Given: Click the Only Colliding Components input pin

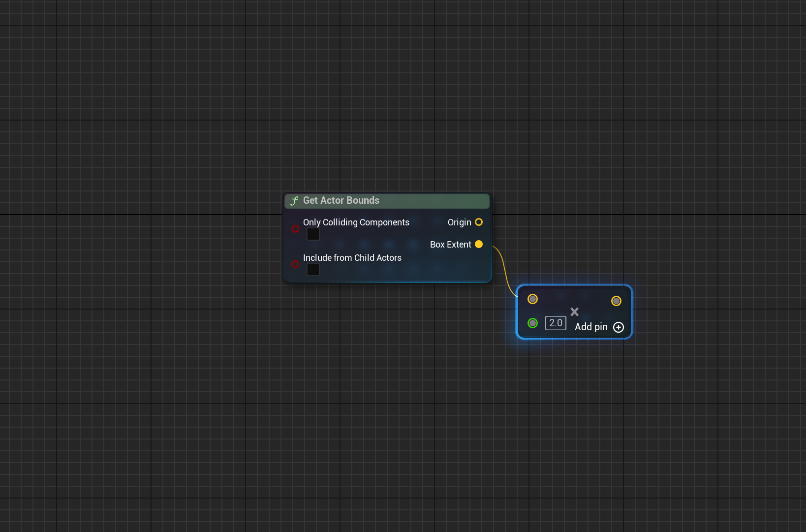Looking at the screenshot, I should 295,229.
